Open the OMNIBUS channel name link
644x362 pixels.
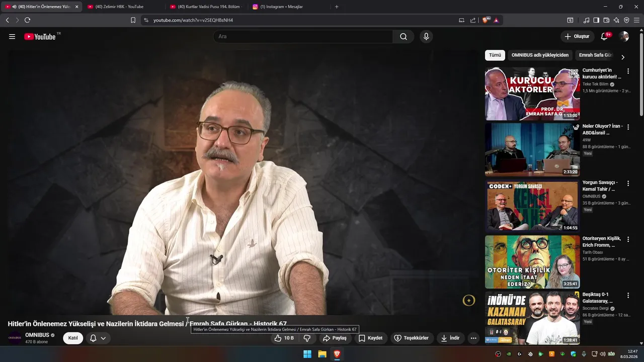coord(37,335)
